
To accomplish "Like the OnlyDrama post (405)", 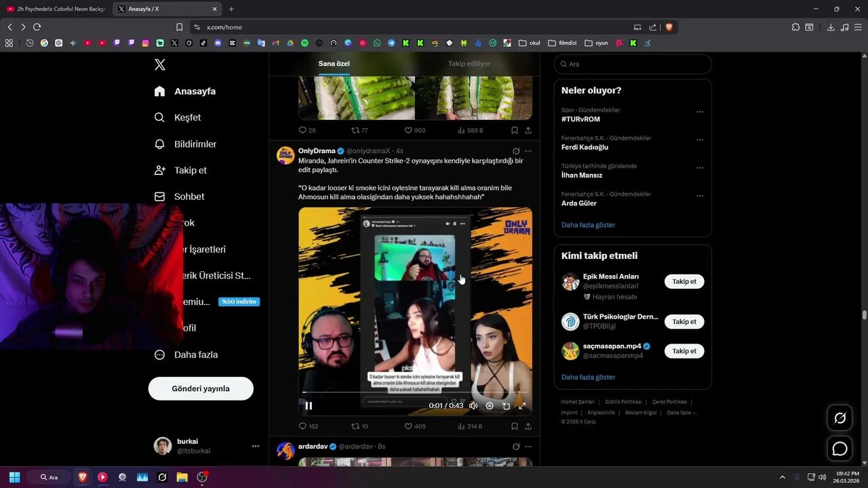I will [415, 426].
